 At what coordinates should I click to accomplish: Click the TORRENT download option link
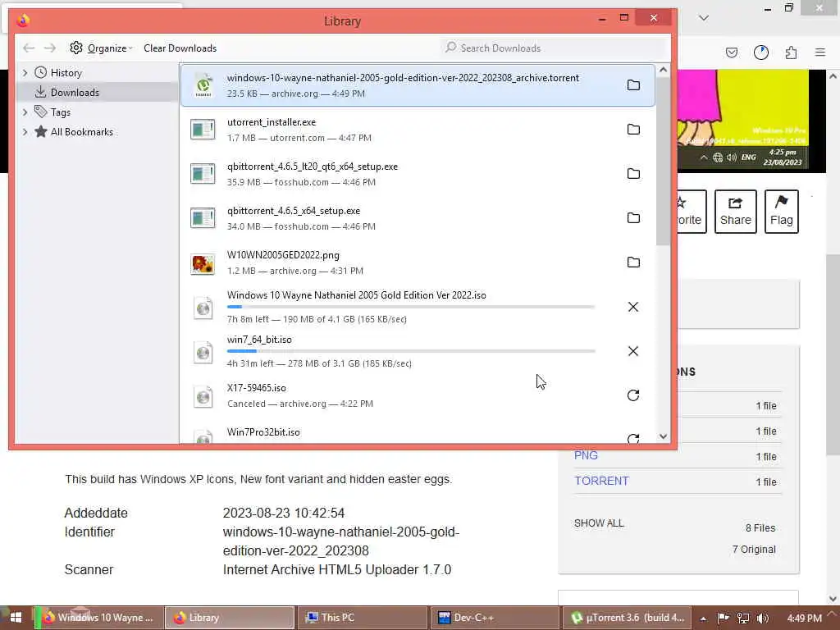point(601,481)
